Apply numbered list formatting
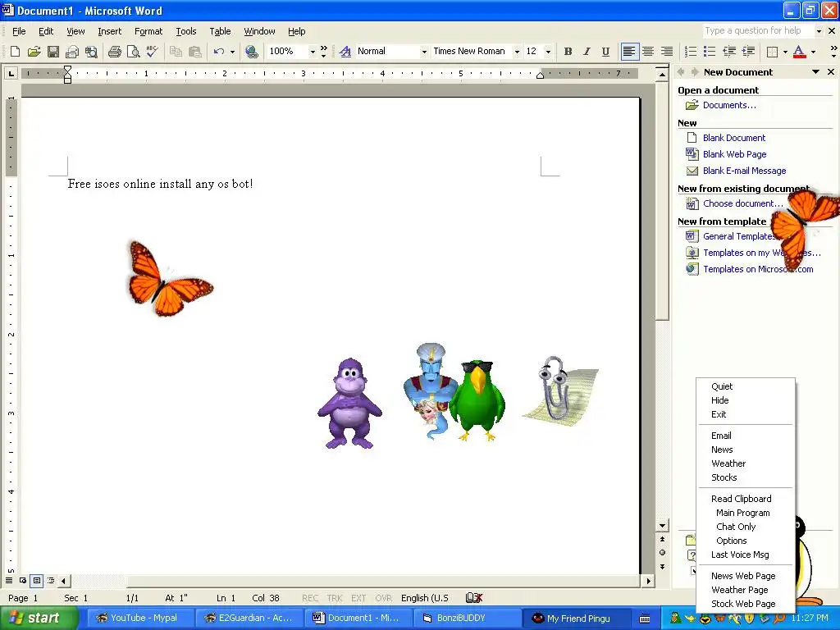The image size is (840, 630). coord(691,52)
